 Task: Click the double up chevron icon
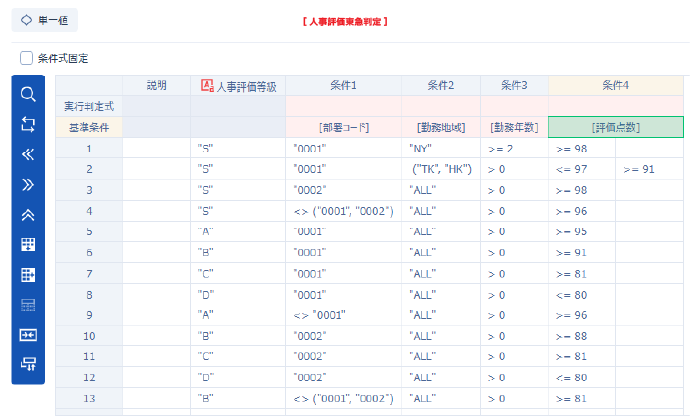(x=28, y=214)
